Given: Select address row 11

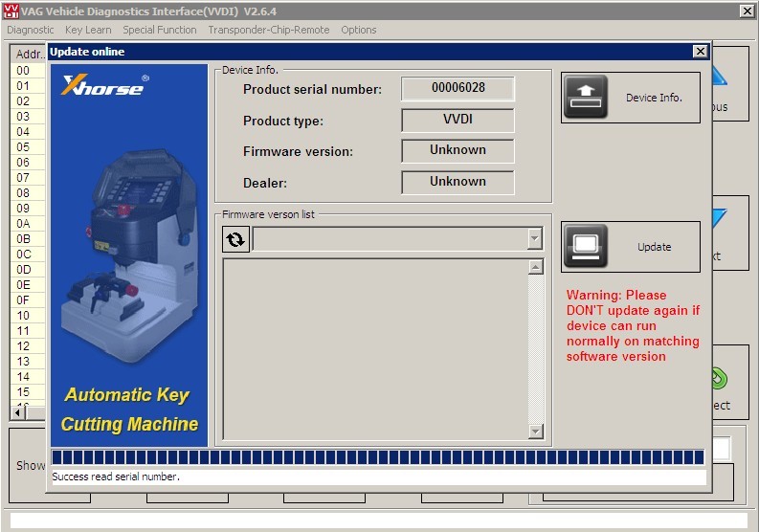Looking at the screenshot, I should click(x=28, y=331).
